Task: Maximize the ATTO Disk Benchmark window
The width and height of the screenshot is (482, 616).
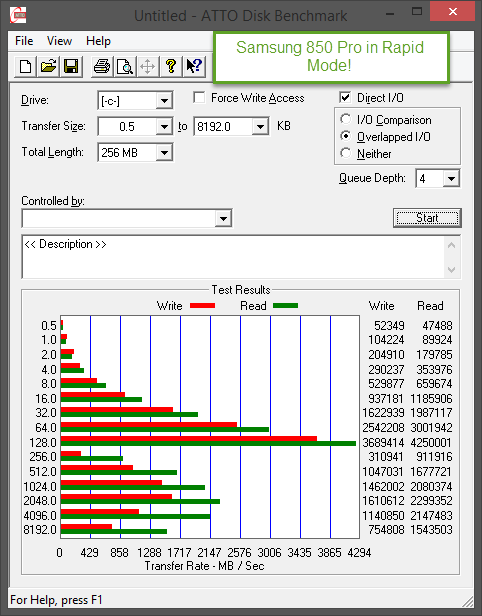Action: click(417, 12)
